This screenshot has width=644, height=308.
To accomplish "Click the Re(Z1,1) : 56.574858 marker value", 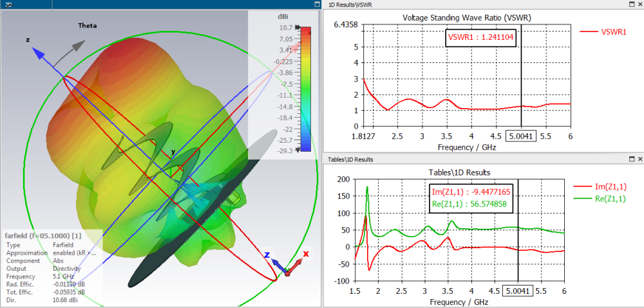I will pos(469,204).
